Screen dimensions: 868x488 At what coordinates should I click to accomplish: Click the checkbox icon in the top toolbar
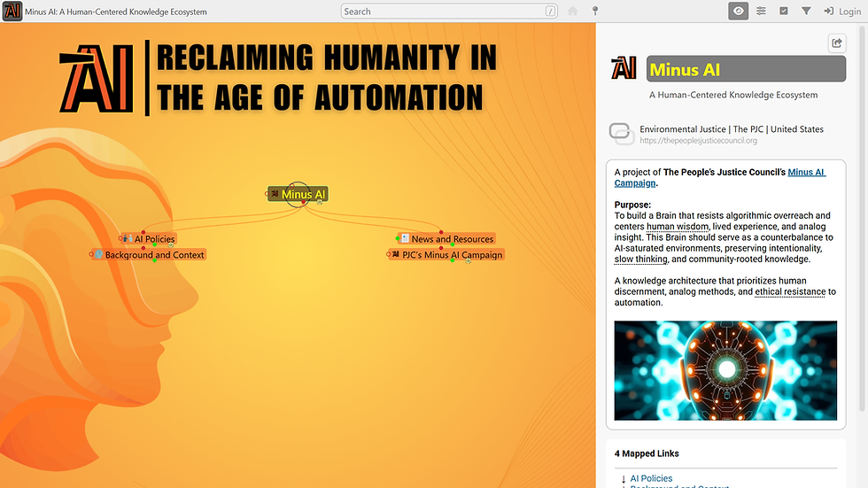pyautogui.click(x=784, y=11)
